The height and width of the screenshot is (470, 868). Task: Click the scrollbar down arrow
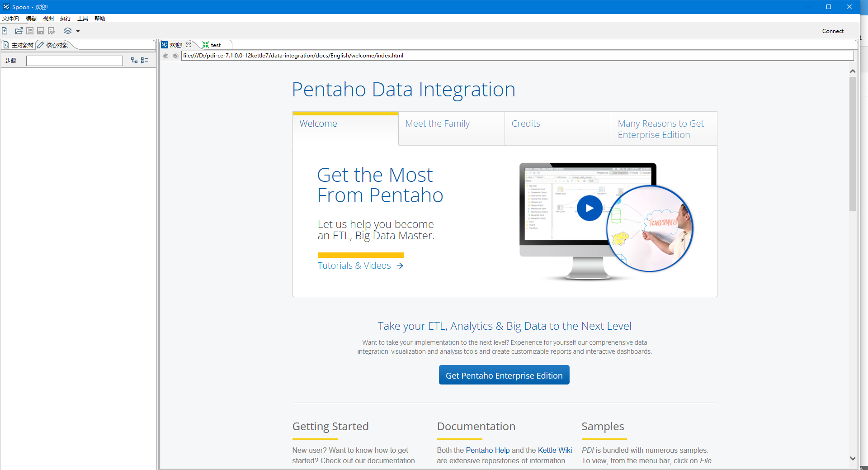point(853,458)
